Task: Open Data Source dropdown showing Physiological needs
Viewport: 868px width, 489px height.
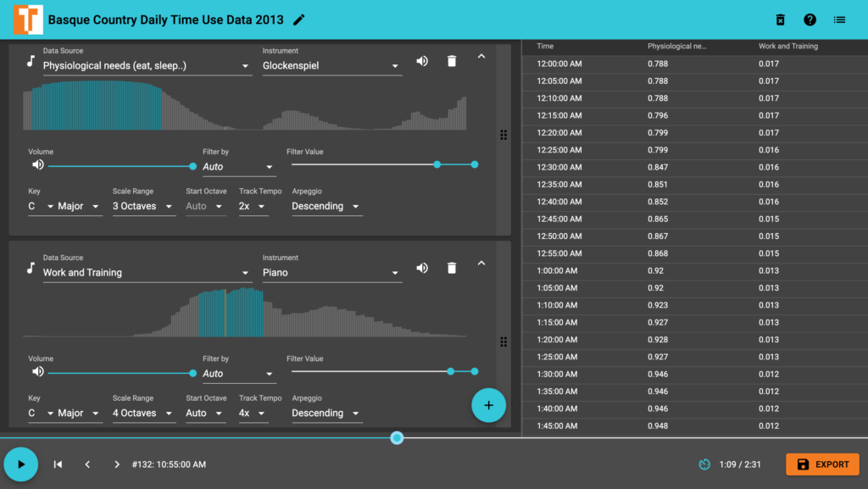Action: point(147,66)
